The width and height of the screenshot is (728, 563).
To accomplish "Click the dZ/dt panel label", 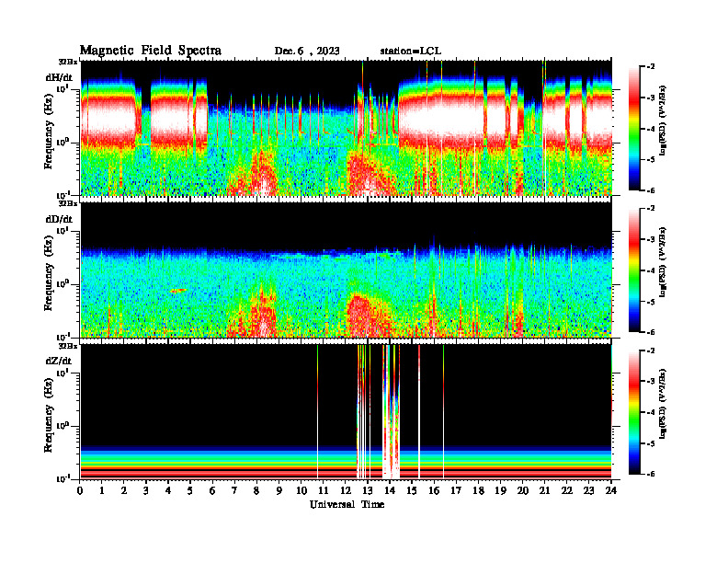I will 59,361.
